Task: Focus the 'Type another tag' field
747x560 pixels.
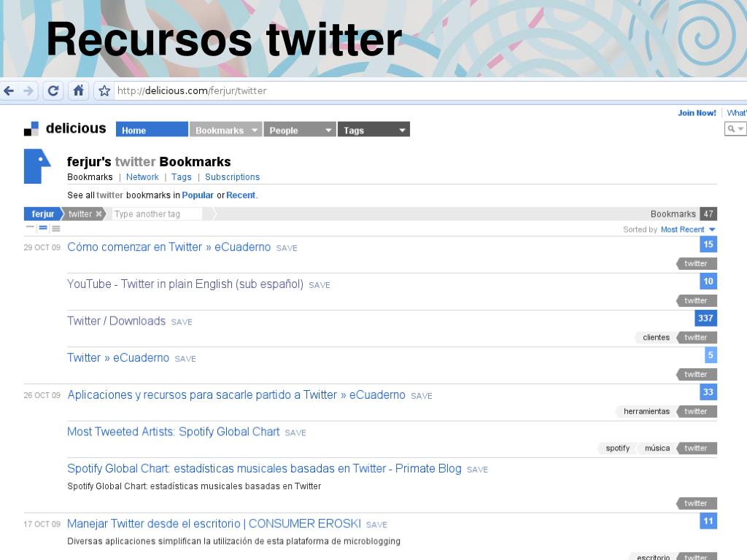Action: click(158, 214)
